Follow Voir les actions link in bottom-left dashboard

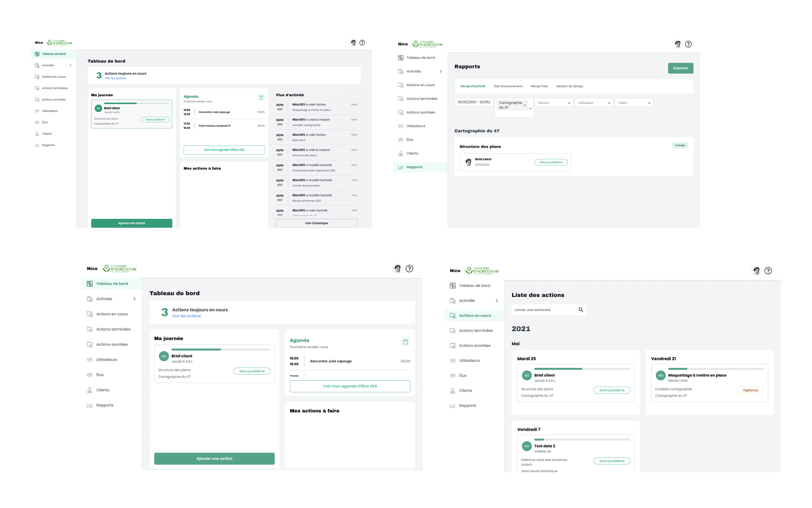click(x=186, y=316)
